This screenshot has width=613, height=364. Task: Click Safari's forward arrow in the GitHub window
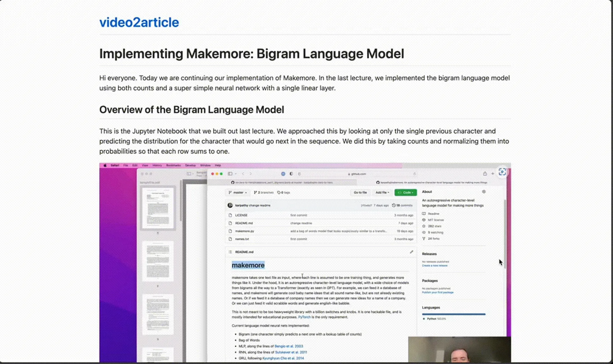[x=251, y=174]
